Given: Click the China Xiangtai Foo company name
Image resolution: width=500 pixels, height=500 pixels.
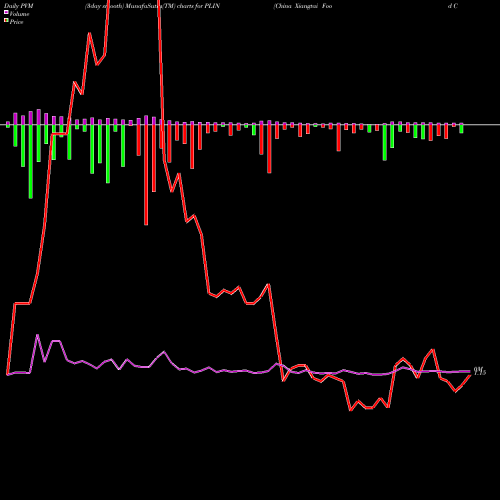Looking at the screenshot, I should point(303,6).
